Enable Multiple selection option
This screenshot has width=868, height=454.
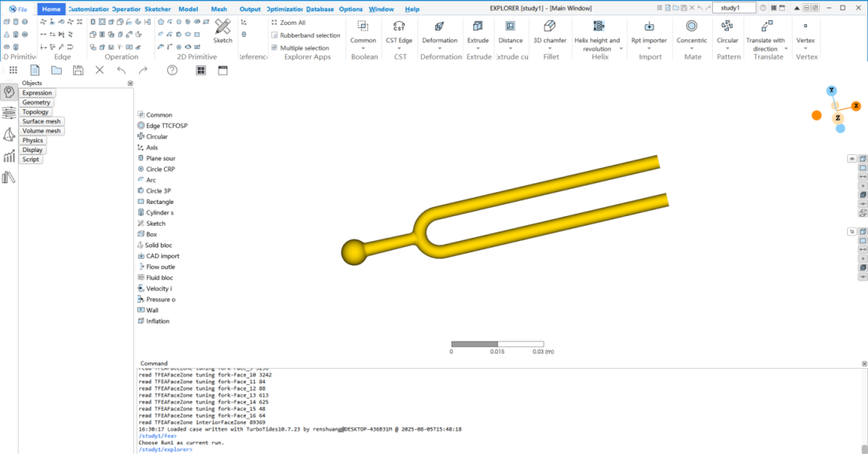tap(300, 47)
